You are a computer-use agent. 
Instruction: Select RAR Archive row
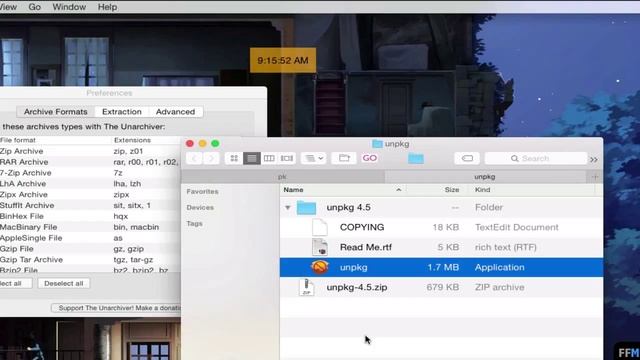point(90,162)
